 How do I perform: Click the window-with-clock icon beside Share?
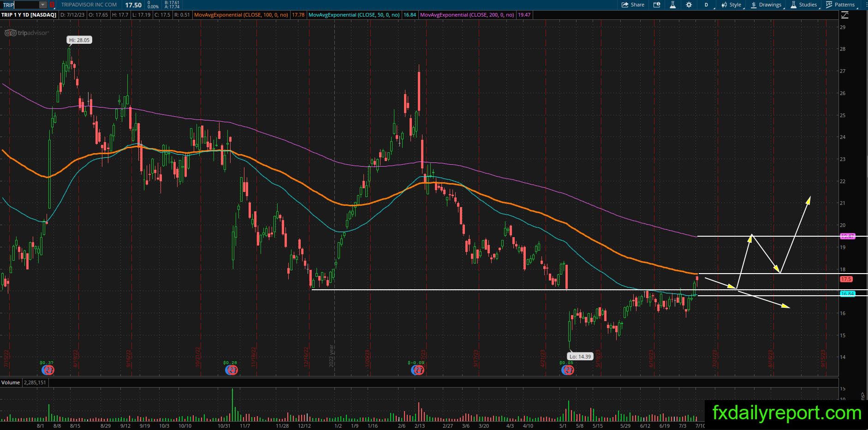[x=657, y=5]
